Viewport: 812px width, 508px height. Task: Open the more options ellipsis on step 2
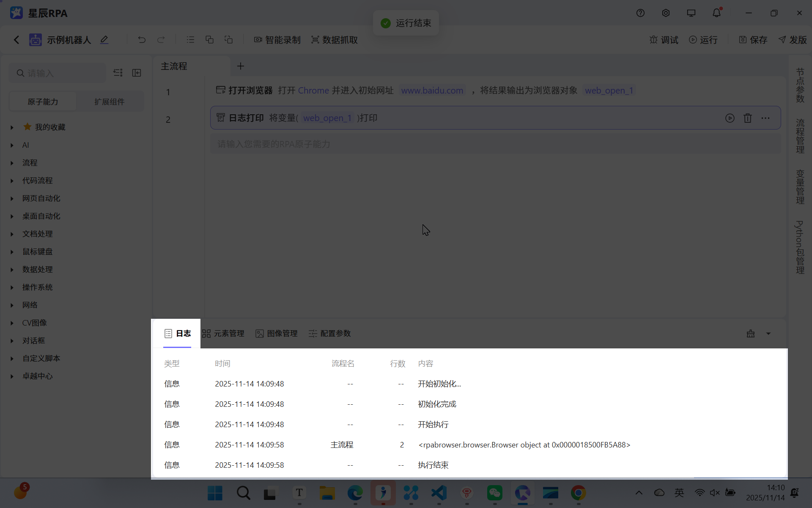tap(765, 118)
